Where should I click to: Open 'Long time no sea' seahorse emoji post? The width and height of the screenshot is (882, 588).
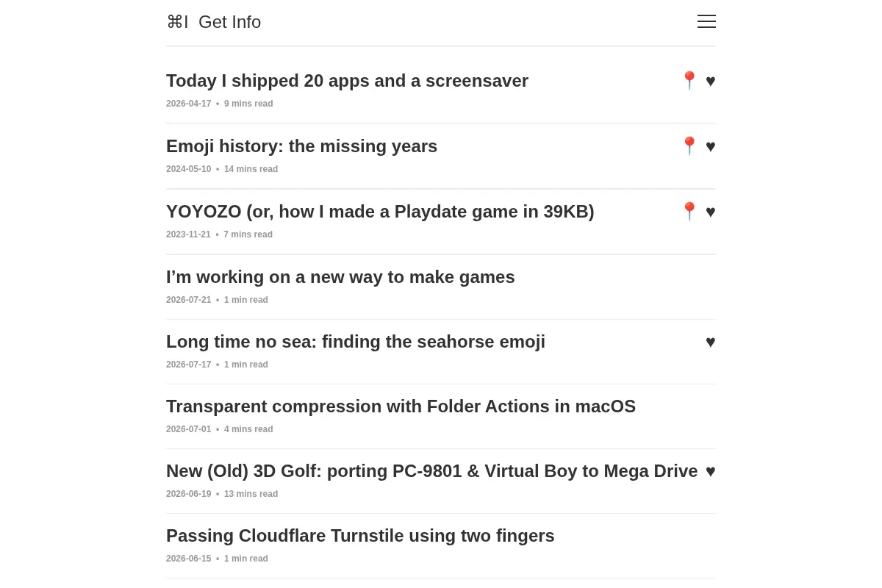[x=356, y=342]
